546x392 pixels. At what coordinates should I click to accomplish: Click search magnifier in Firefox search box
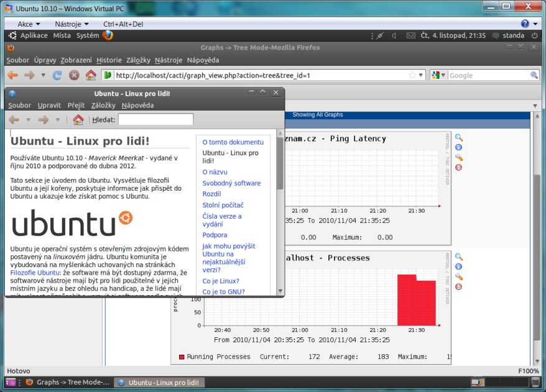[x=534, y=75]
